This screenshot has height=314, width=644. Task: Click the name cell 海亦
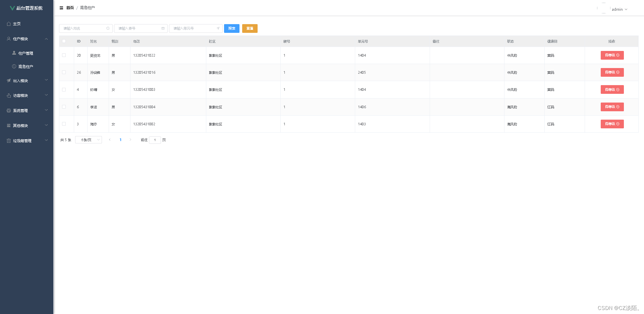pos(94,124)
